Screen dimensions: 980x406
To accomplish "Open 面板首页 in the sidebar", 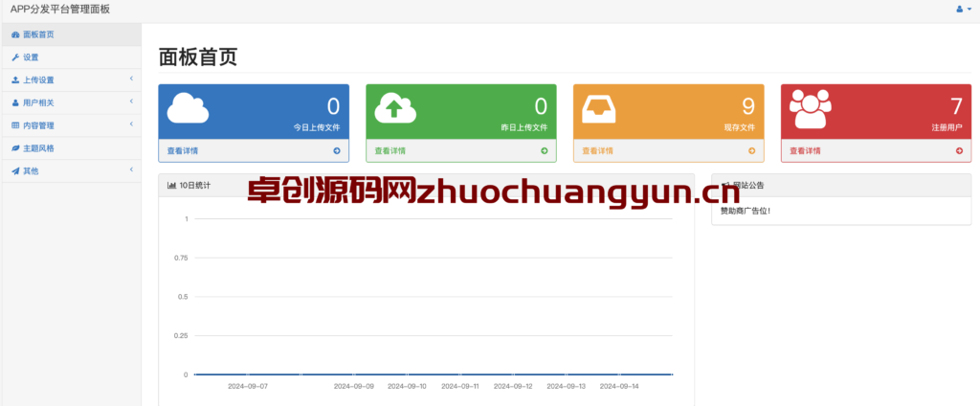I will tap(71, 34).
